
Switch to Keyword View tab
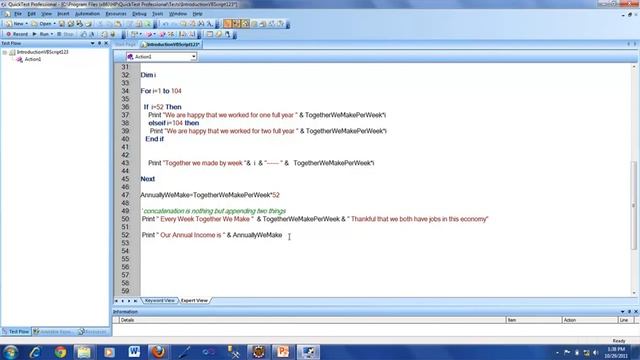pyautogui.click(x=160, y=301)
